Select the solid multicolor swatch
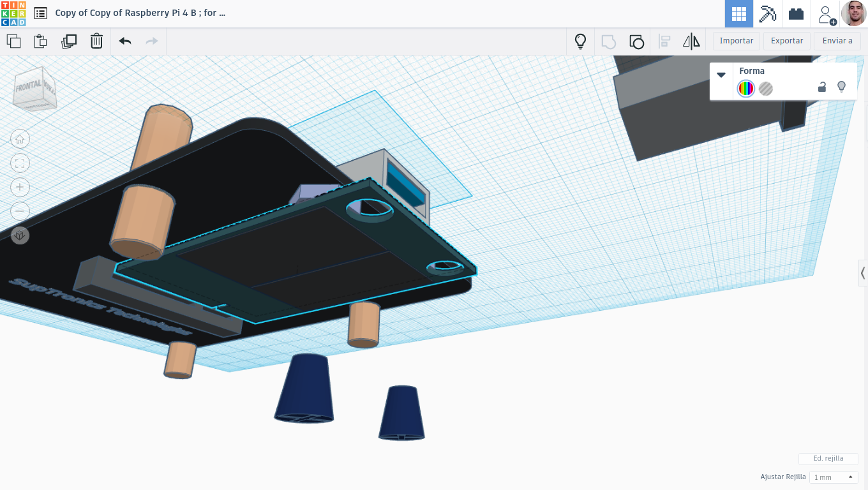The height and width of the screenshot is (490, 868). click(745, 89)
